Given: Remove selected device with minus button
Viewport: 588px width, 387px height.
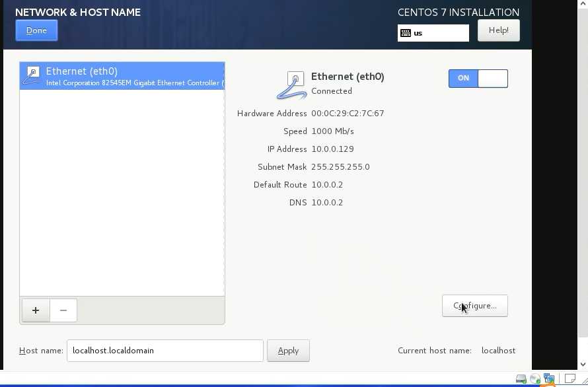Looking at the screenshot, I should [x=63, y=310].
